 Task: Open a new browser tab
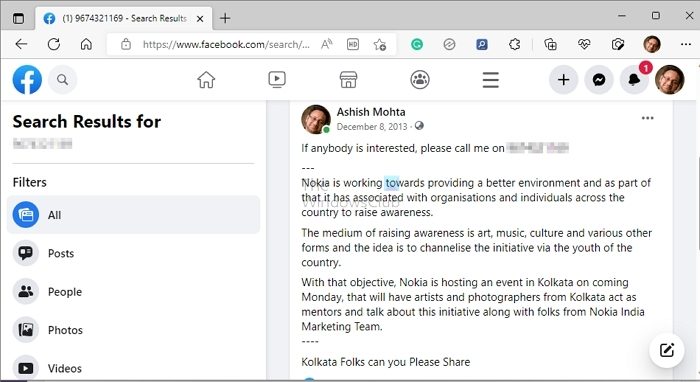click(x=225, y=18)
